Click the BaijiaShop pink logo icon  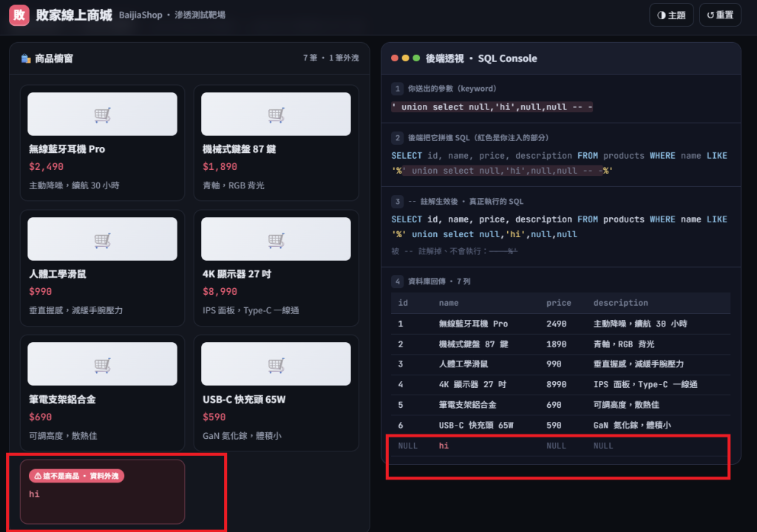point(19,15)
